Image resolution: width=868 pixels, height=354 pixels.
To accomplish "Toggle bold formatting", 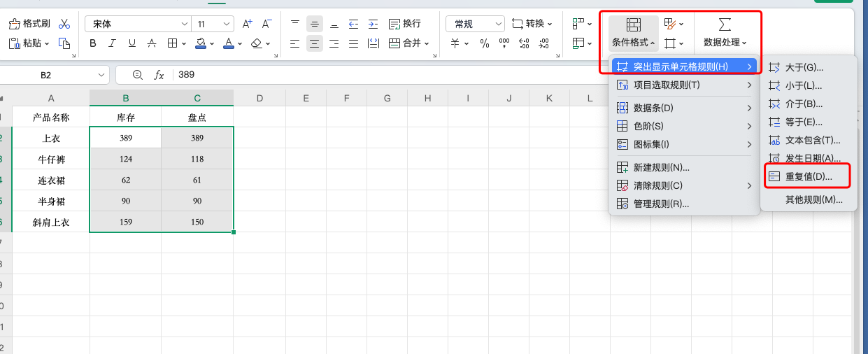I will click(x=93, y=43).
